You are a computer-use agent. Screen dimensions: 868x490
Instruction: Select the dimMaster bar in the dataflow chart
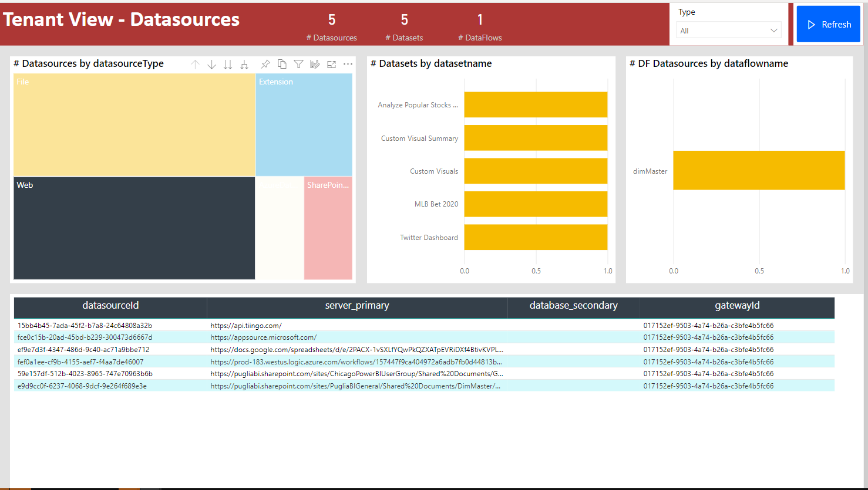759,170
